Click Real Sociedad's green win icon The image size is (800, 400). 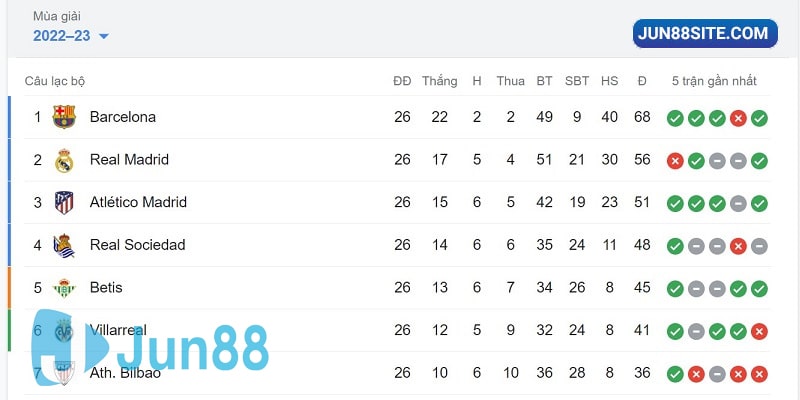tap(675, 246)
